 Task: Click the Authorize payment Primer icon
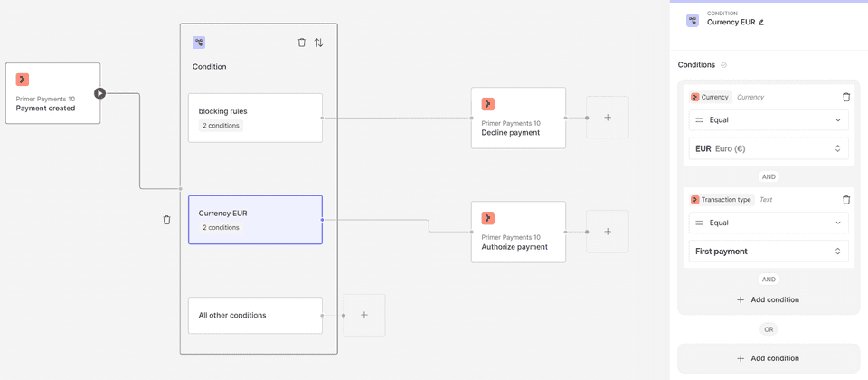pyautogui.click(x=487, y=218)
